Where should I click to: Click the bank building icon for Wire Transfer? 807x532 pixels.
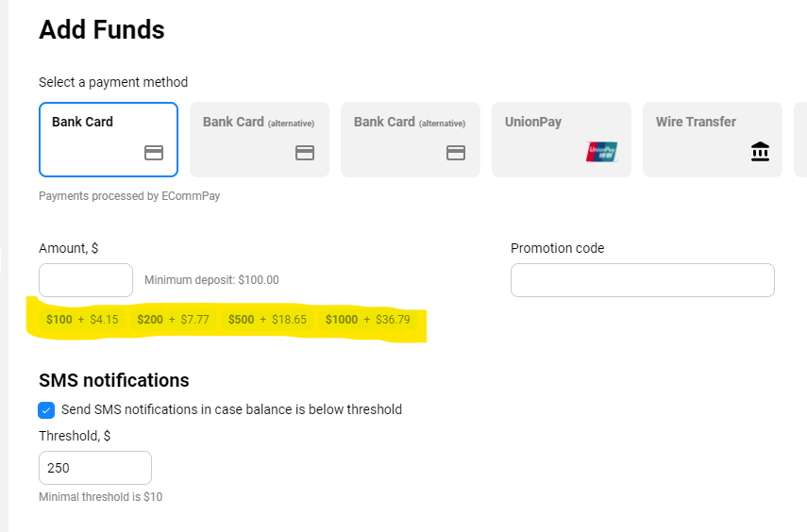[760, 152]
